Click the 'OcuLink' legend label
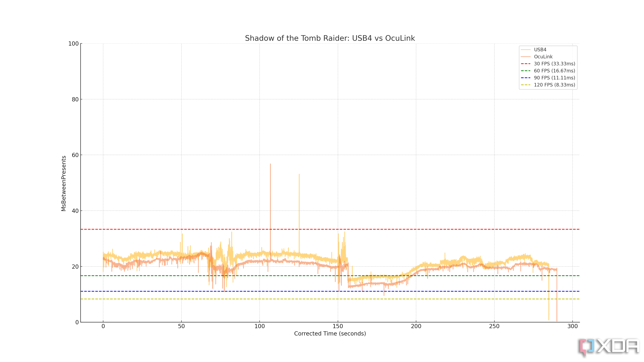Viewport: 644px width, 362px height. [543, 57]
